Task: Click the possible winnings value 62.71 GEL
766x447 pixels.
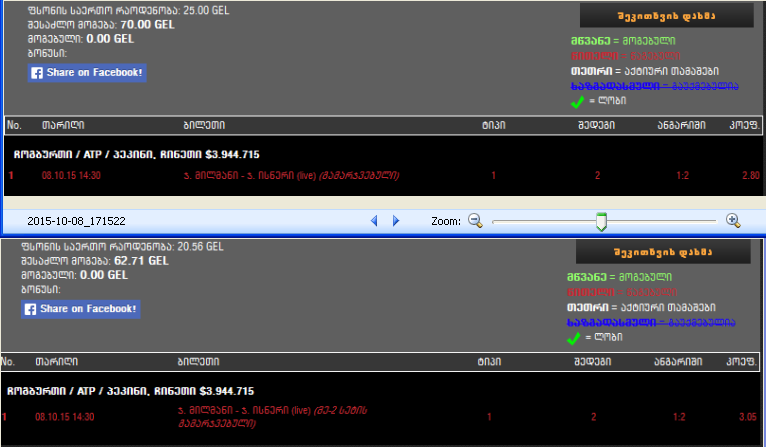Action: point(141,260)
